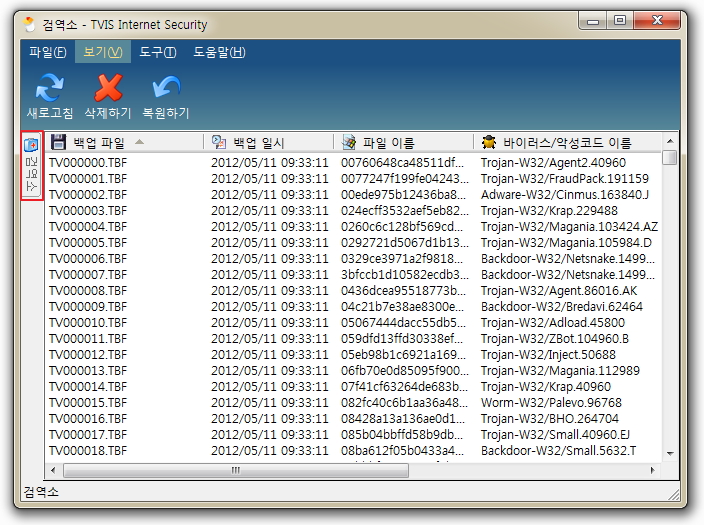Click the floppy disk icon in 백업 파일 header
The image size is (704, 525).
tap(59, 143)
